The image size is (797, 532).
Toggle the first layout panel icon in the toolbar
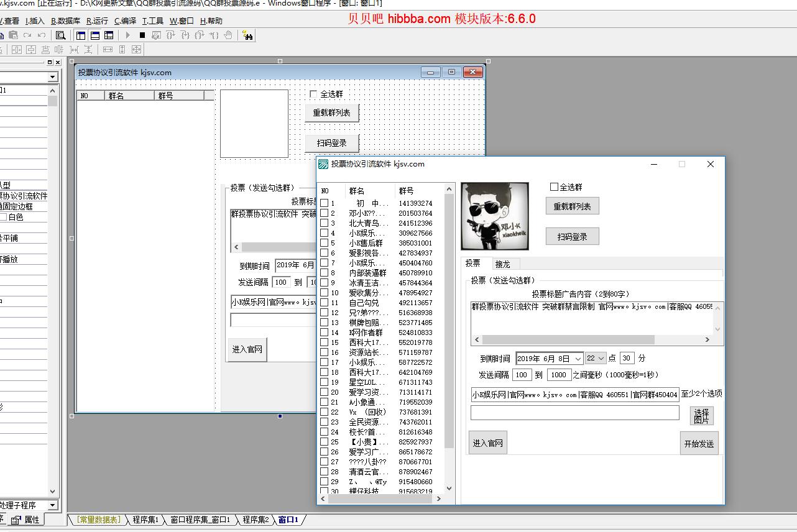[81, 35]
